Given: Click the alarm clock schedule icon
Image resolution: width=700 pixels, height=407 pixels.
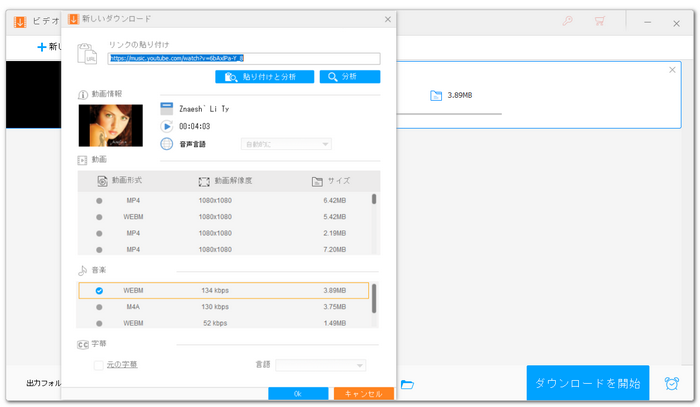Looking at the screenshot, I should click(x=671, y=384).
